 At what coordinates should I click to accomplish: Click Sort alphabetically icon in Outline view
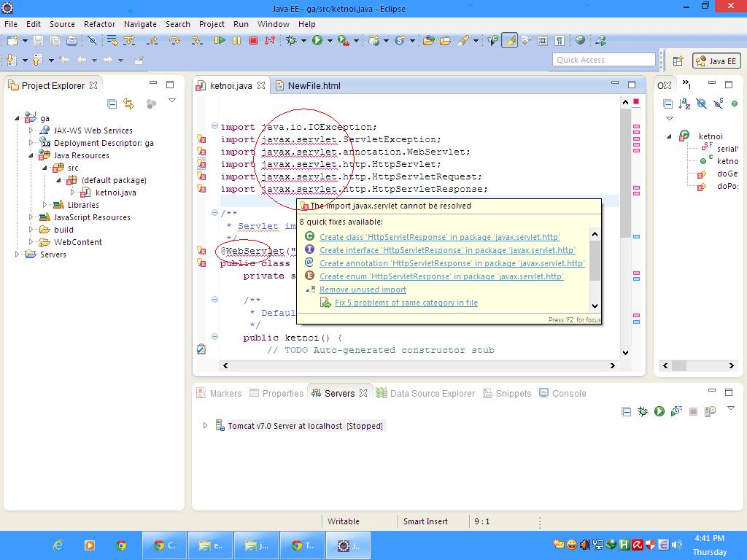pyautogui.click(x=684, y=104)
